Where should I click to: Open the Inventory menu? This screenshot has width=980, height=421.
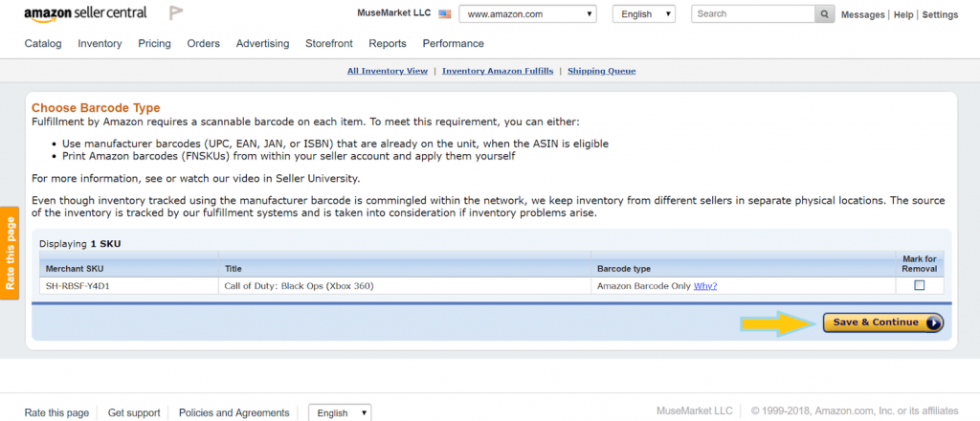(100, 43)
